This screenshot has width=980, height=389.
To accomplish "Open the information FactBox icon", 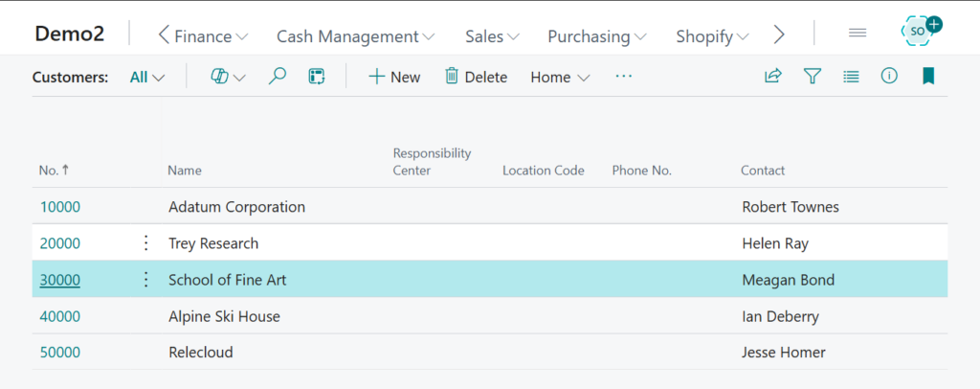I will coord(889,77).
